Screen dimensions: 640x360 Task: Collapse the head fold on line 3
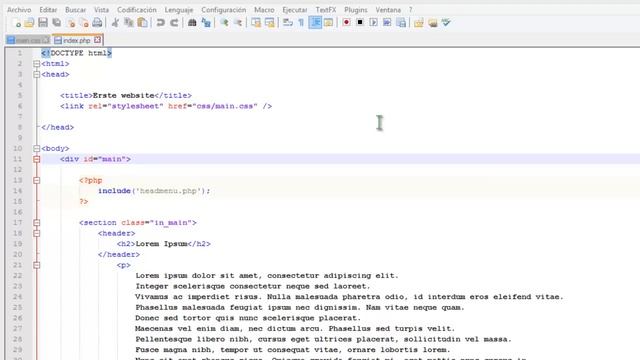tap(36, 74)
